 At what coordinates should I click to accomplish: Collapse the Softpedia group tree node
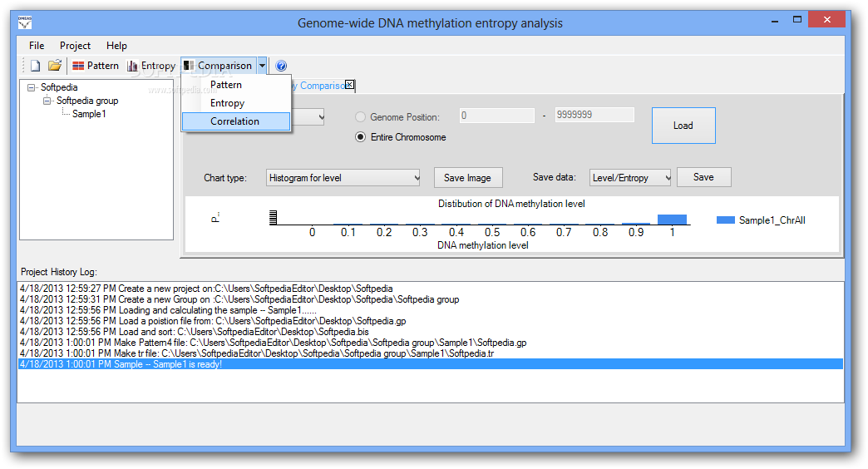click(47, 101)
